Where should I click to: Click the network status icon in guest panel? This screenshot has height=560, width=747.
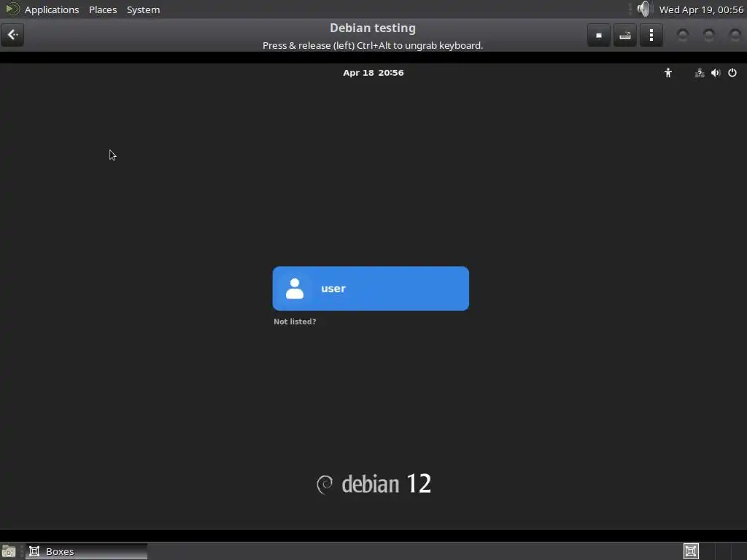pyautogui.click(x=700, y=73)
